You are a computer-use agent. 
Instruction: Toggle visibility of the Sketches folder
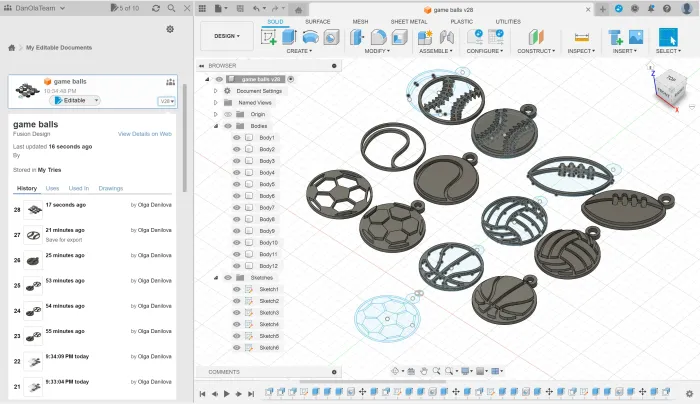pos(228,277)
